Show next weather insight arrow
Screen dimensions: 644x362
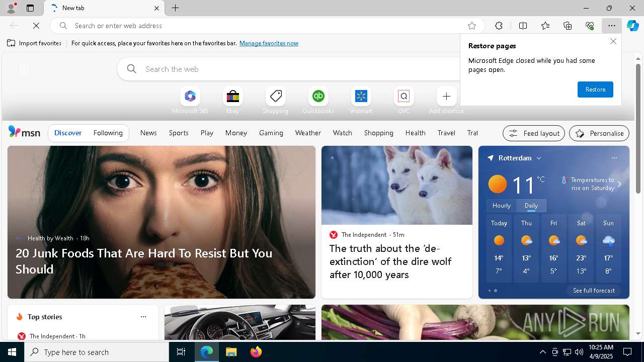coord(619,184)
